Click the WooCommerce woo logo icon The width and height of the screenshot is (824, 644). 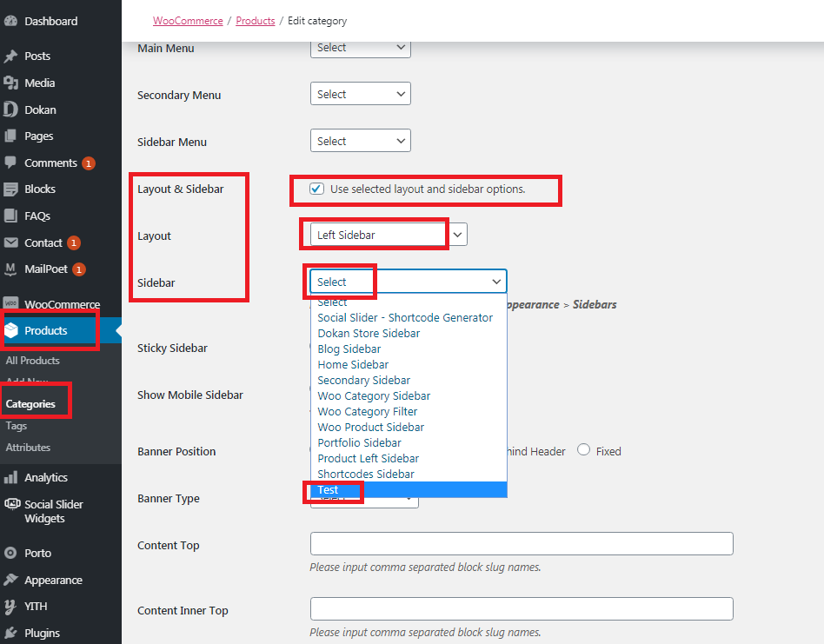[10, 303]
